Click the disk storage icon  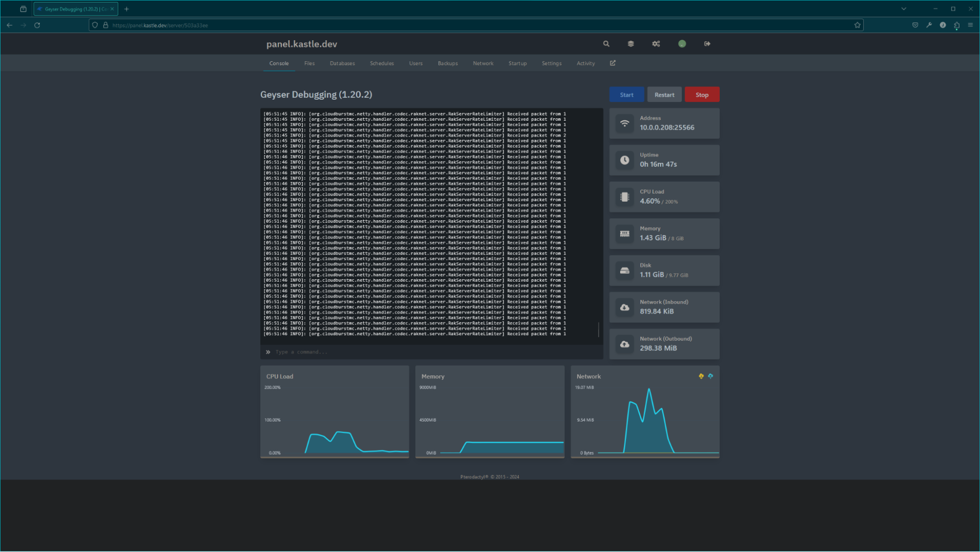(x=624, y=270)
